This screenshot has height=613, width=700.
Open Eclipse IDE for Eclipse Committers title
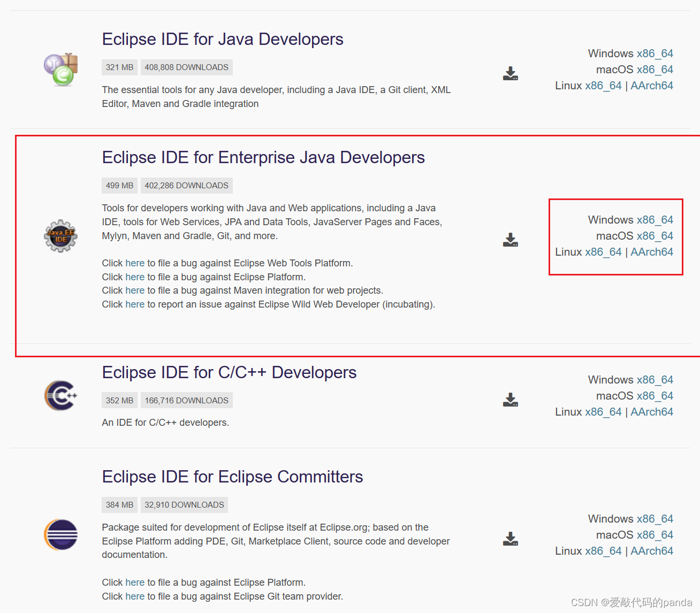pos(232,477)
